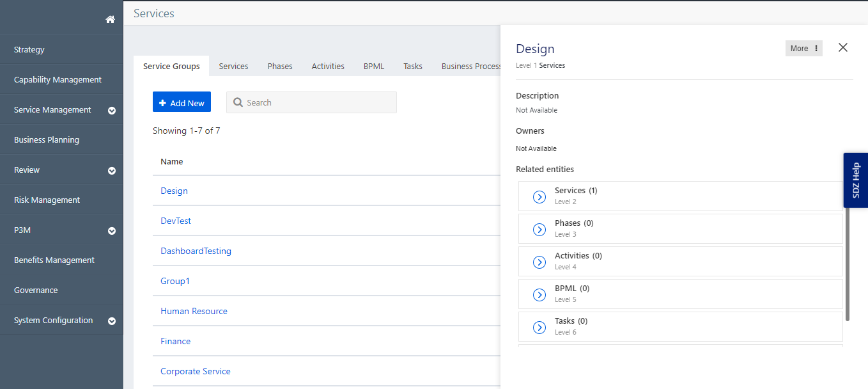Expand Service Management chevron in sidebar
This screenshot has width=868, height=389.
tap(112, 111)
